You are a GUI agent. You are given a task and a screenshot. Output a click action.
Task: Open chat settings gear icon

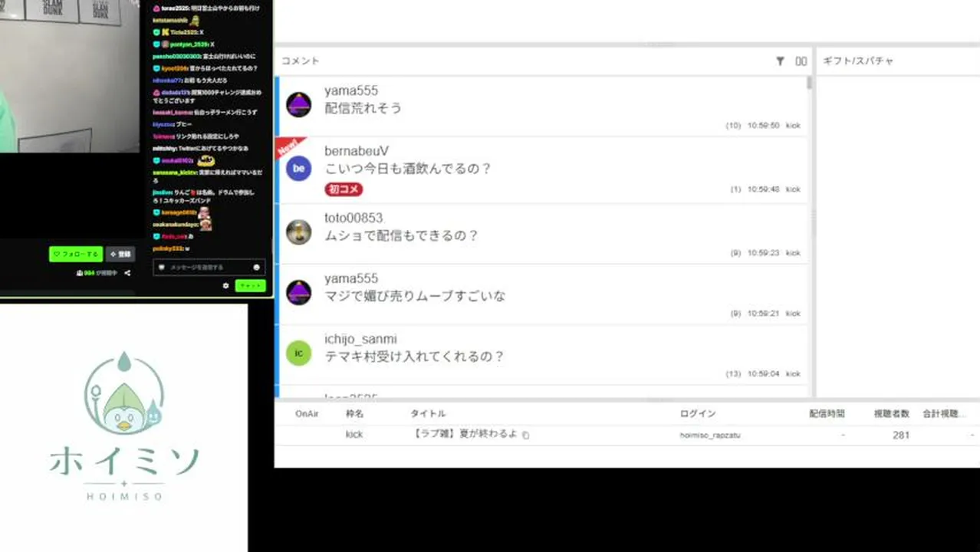pos(225,285)
